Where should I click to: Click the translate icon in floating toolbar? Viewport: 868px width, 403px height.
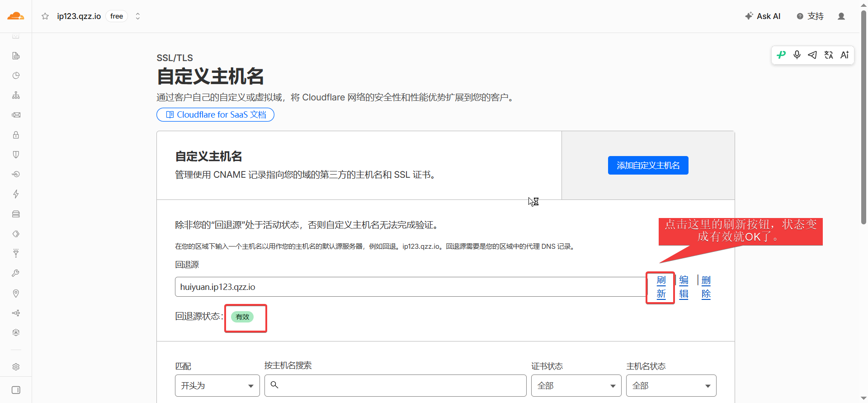[829, 55]
